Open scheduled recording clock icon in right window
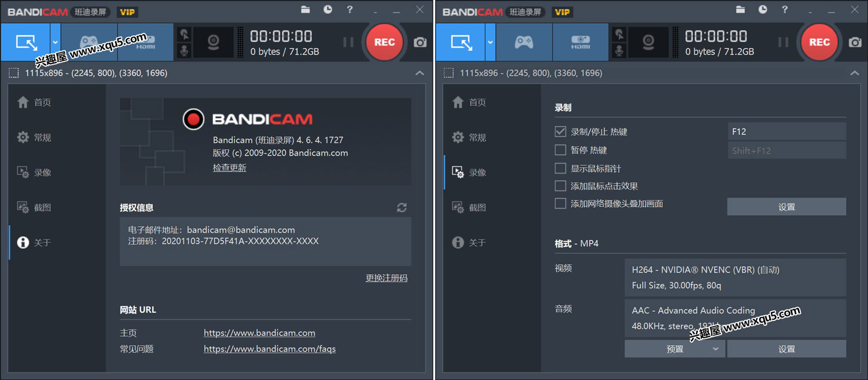This screenshot has height=380, width=868. [763, 9]
